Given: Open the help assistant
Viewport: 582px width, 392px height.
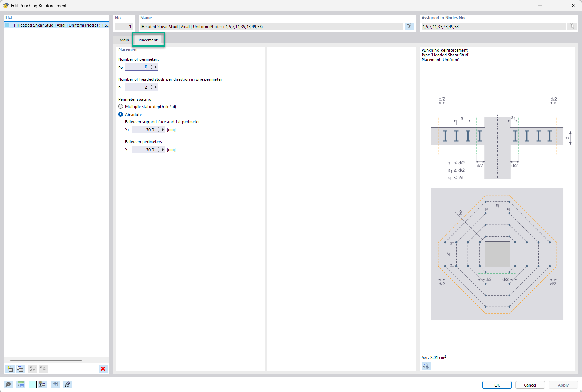Looking at the screenshot, I should pyautogui.click(x=8, y=384).
